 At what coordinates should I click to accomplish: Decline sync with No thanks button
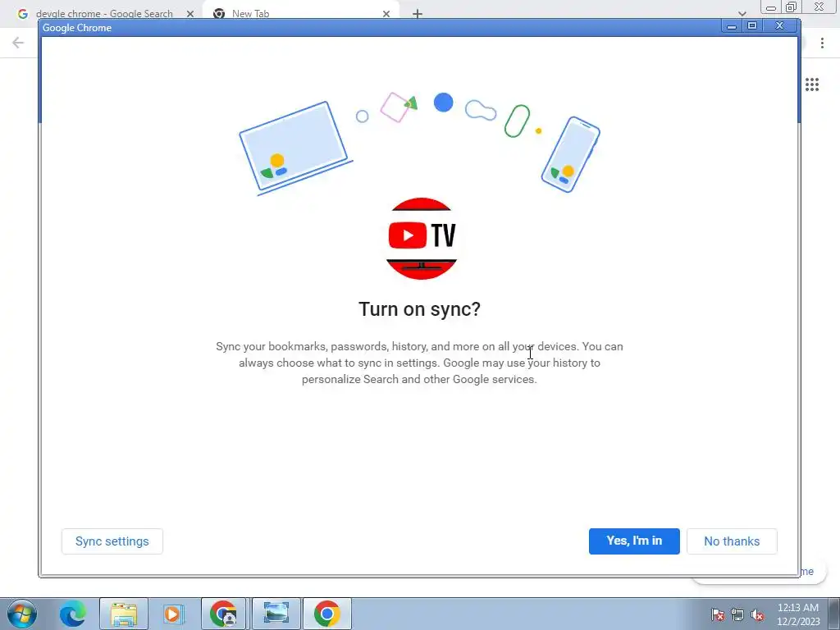coord(732,541)
